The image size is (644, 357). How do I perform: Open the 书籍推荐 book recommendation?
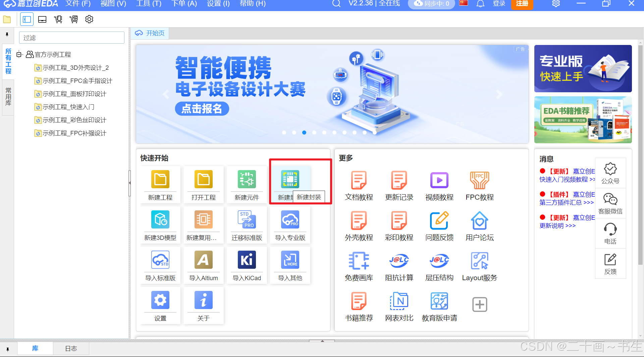[x=359, y=301]
